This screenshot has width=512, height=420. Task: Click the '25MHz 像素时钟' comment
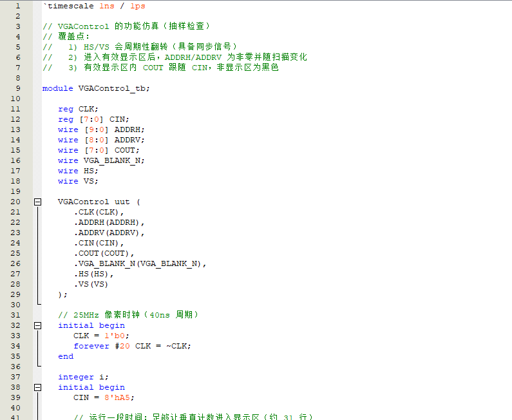pos(128,315)
